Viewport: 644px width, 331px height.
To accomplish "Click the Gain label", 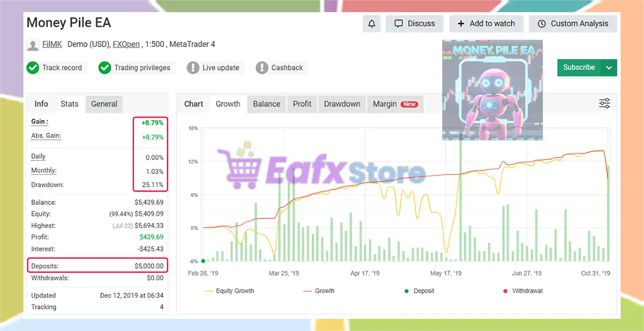I will point(40,122).
